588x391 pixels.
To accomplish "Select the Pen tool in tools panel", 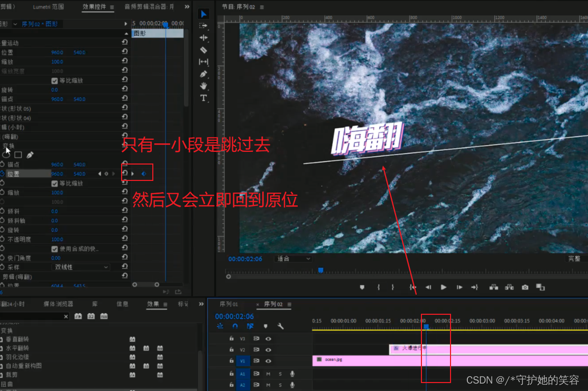I will click(203, 74).
